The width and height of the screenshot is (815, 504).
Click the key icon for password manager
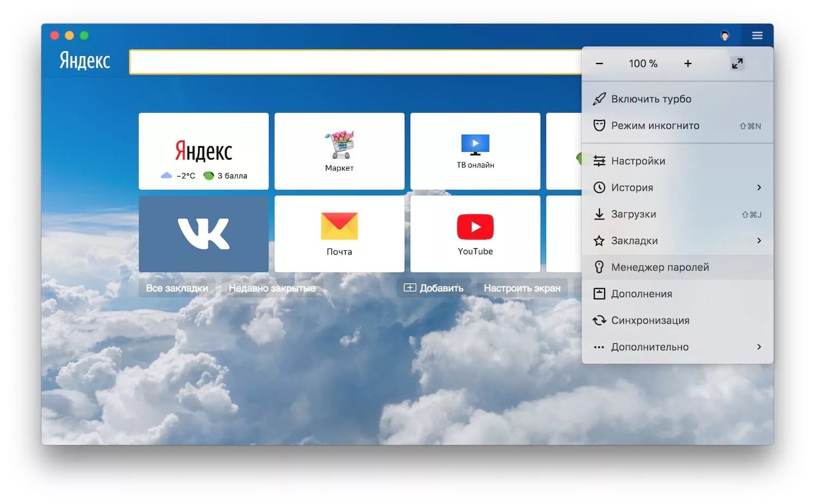tap(599, 267)
